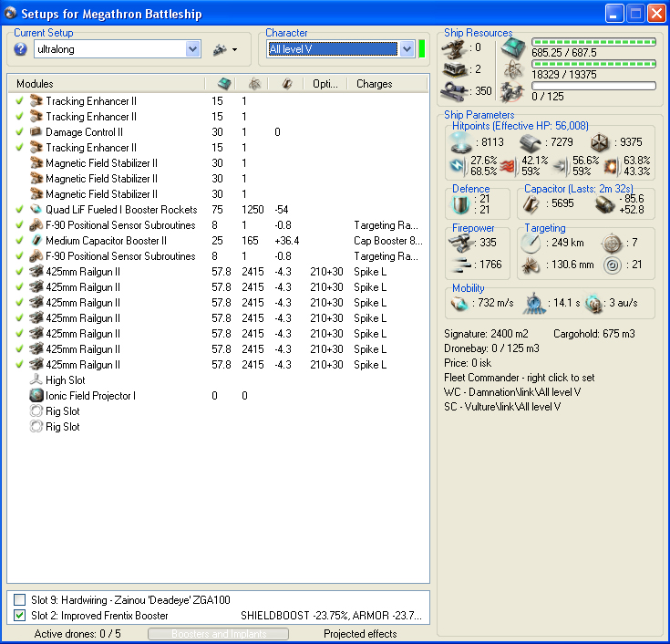Sort by the capacitor column header icon
Screen dimensions: 670x644
coord(287,84)
